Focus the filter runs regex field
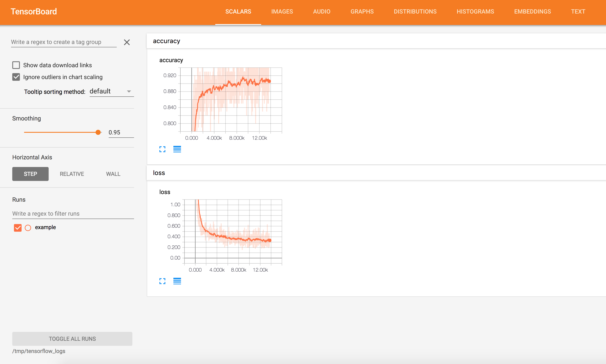This screenshot has height=364, width=606. [x=73, y=213]
